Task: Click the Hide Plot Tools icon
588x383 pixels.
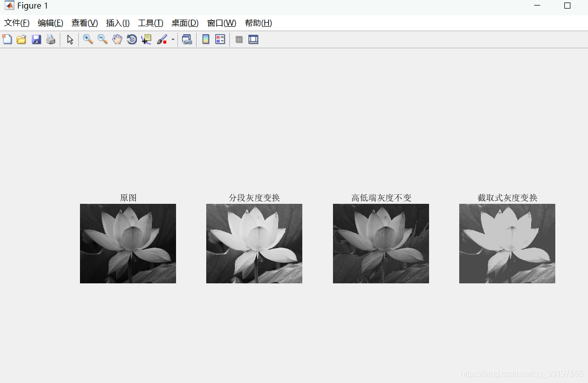Action: [239, 39]
